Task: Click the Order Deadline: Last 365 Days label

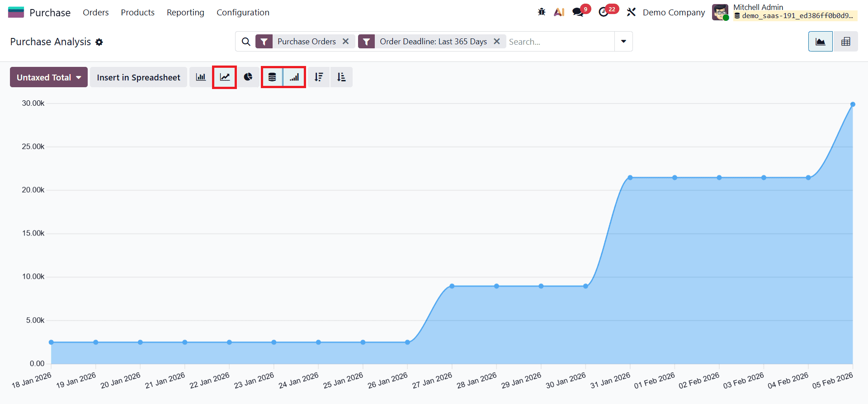Action: tap(433, 42)
